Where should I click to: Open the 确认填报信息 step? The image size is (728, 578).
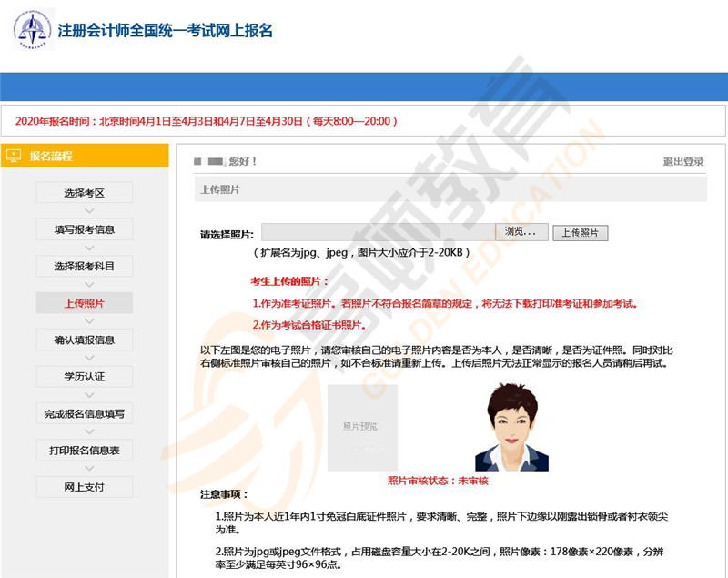click(84, 340)
